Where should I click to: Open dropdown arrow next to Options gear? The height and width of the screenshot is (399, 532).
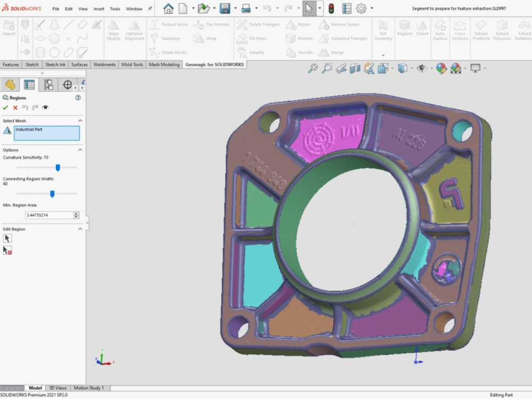(x=372, y=8)
